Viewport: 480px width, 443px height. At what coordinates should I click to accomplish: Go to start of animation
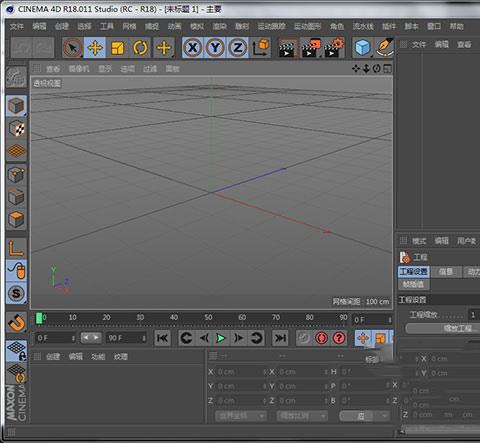163,338
